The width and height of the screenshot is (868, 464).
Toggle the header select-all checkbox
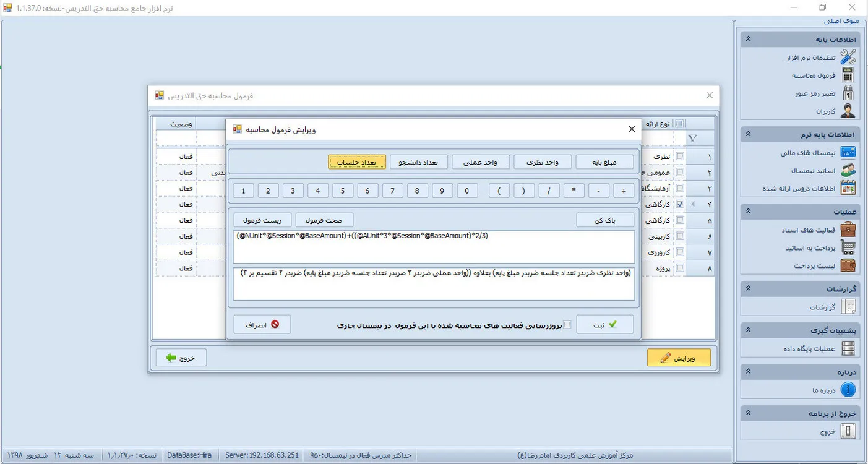680,123
